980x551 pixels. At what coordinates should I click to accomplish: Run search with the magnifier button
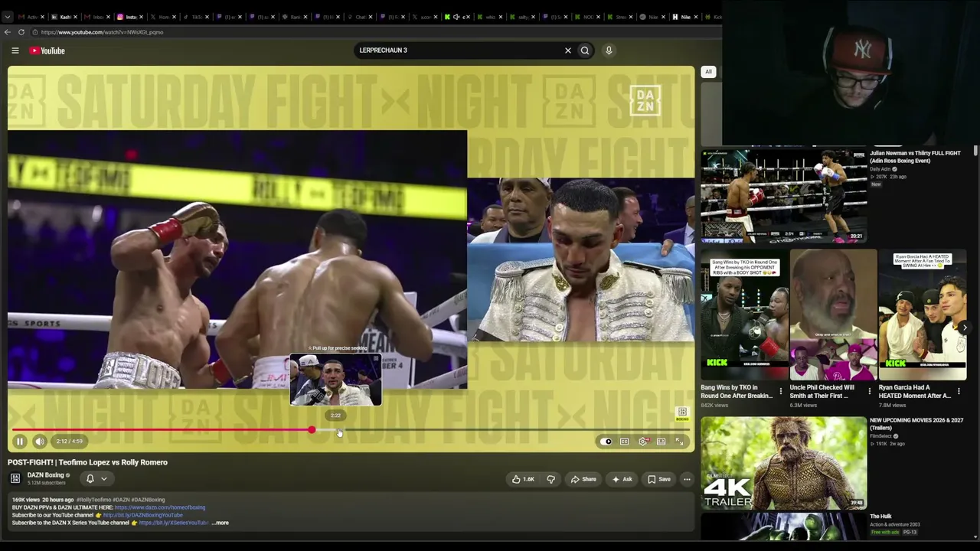tap(585, 51)
